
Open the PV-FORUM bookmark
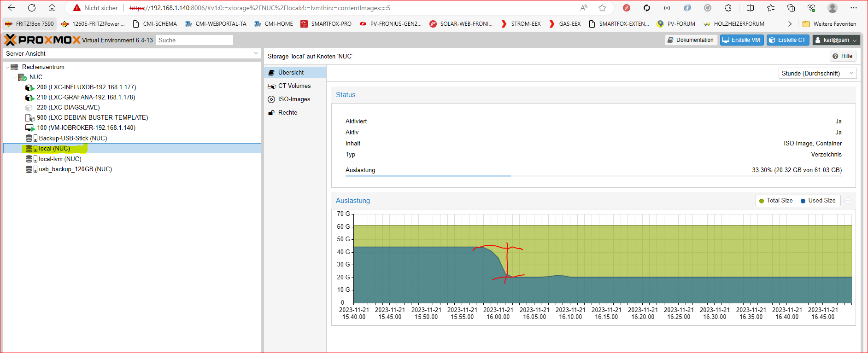point(676,24)
